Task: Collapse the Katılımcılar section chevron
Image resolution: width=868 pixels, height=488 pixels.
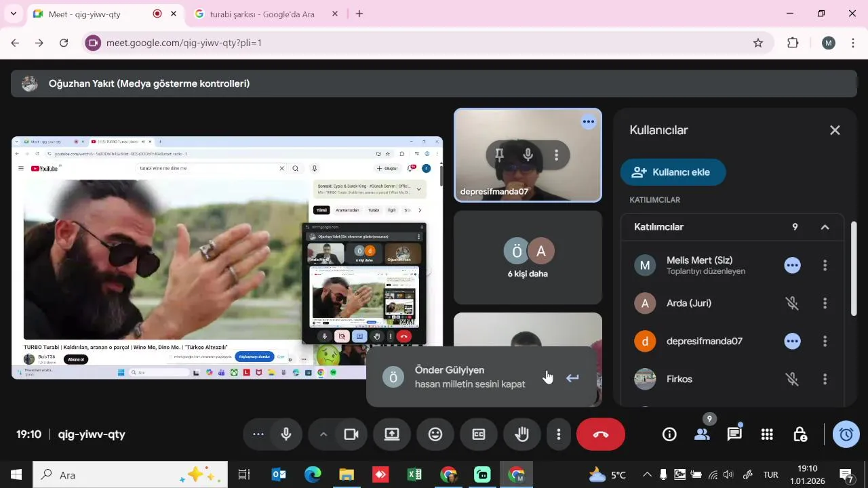Action: click(825, 227)
